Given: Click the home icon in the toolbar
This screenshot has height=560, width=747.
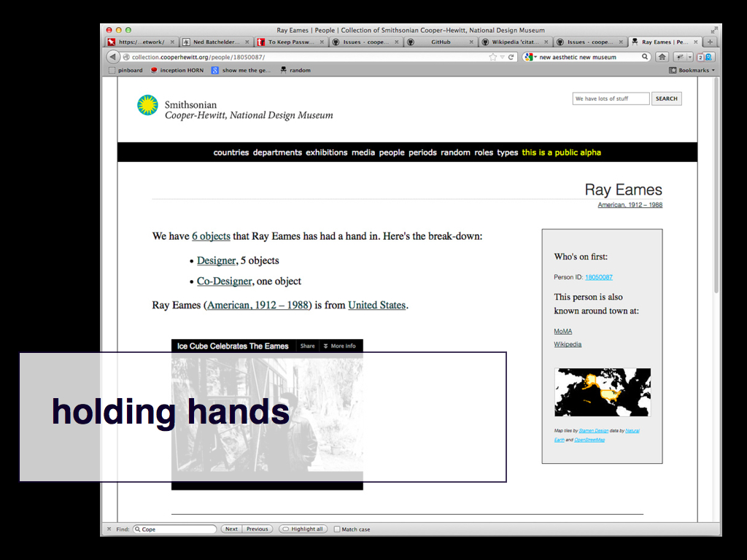Looking at the screenshot, I should [x=662, y=57].
